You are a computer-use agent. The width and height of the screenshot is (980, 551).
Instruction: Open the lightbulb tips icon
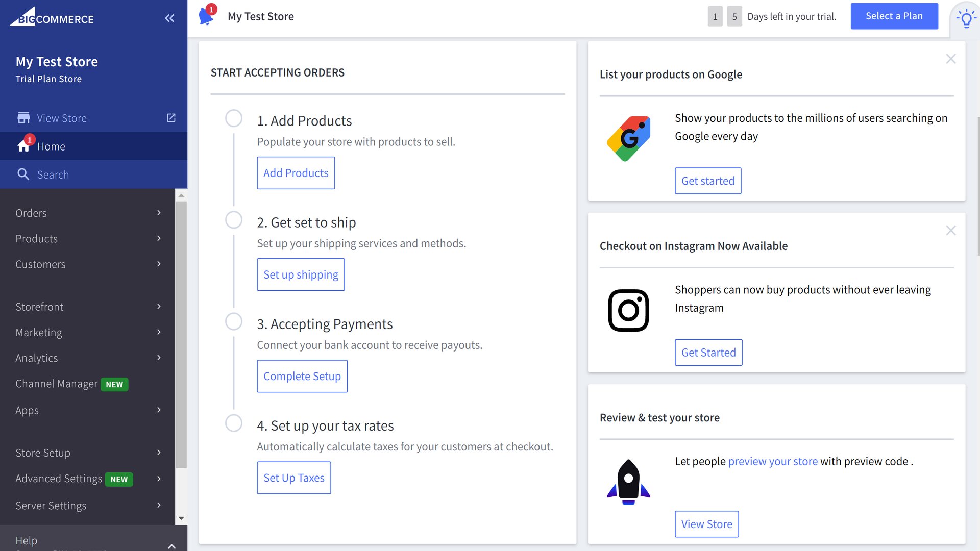tap(966, 19)
